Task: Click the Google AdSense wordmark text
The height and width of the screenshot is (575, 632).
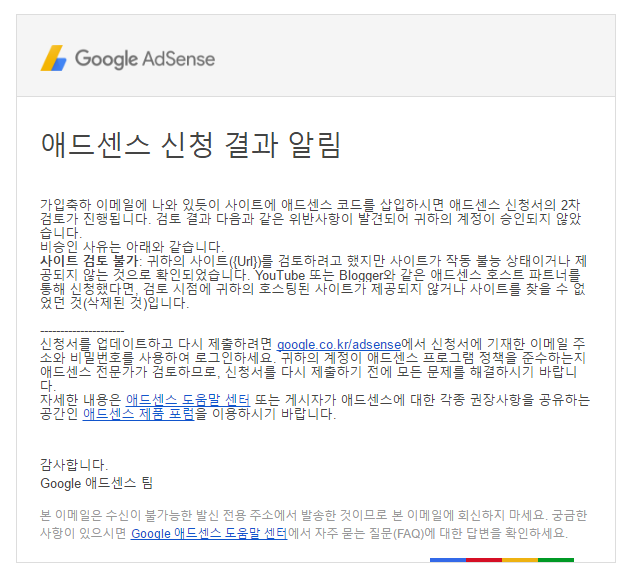Action: [145, 59]
